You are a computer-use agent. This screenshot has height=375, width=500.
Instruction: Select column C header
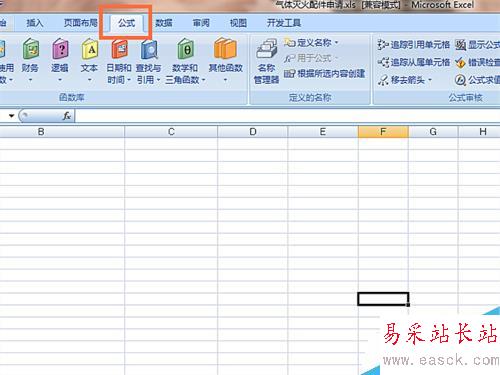pos(171,132)
